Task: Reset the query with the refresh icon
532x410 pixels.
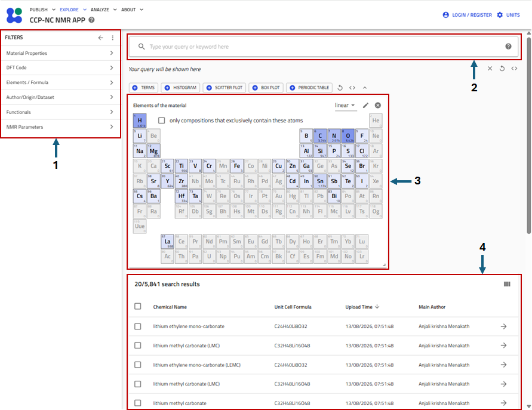Action: [x=502, y=69]
